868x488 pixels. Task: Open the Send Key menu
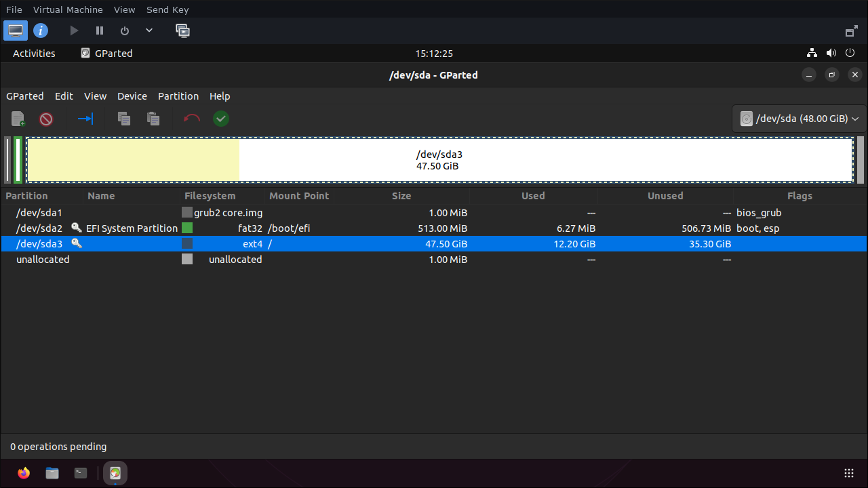click(167, 9)
